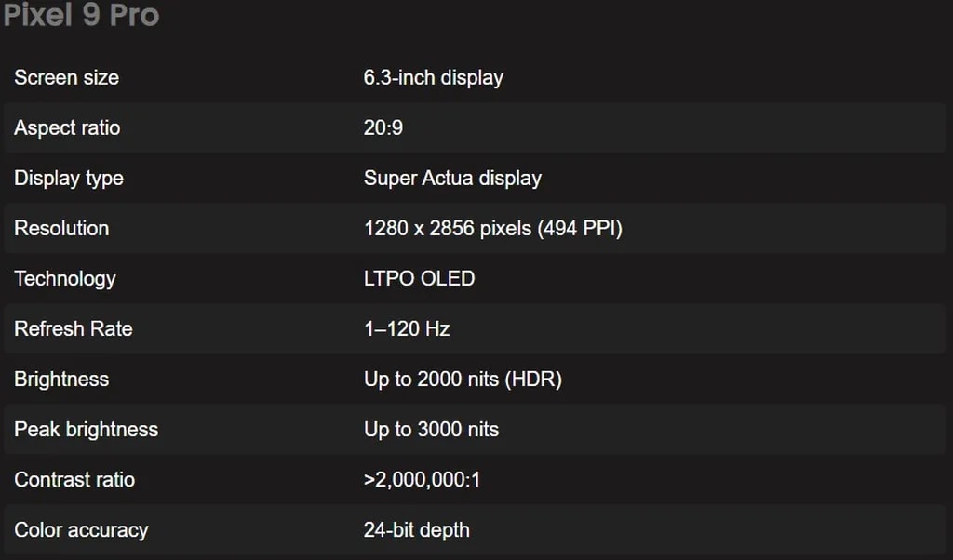This screenshot has width=953, height=560.
Task: Select the Up to 3000 nits value
Action: click(x=431, y=430)
